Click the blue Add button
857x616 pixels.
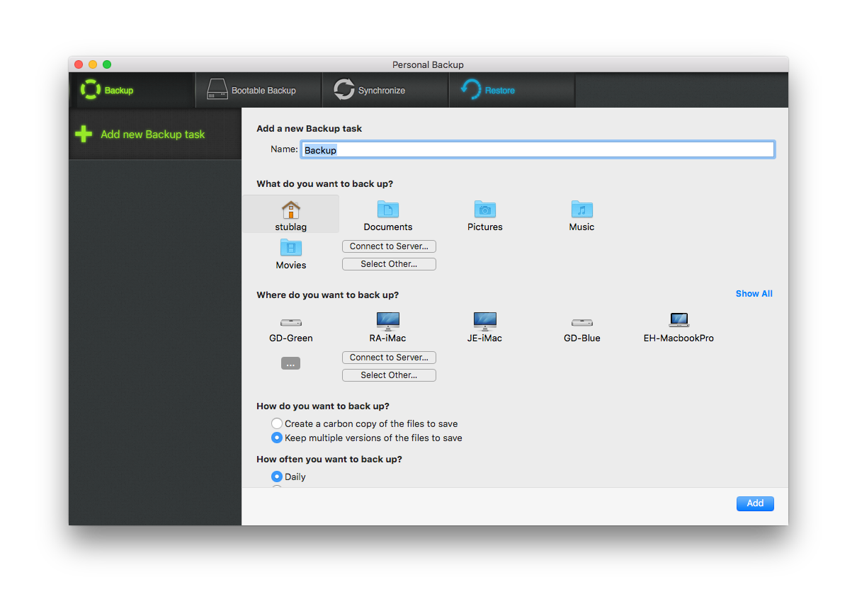pyautogui.click(x=755, y=503)
